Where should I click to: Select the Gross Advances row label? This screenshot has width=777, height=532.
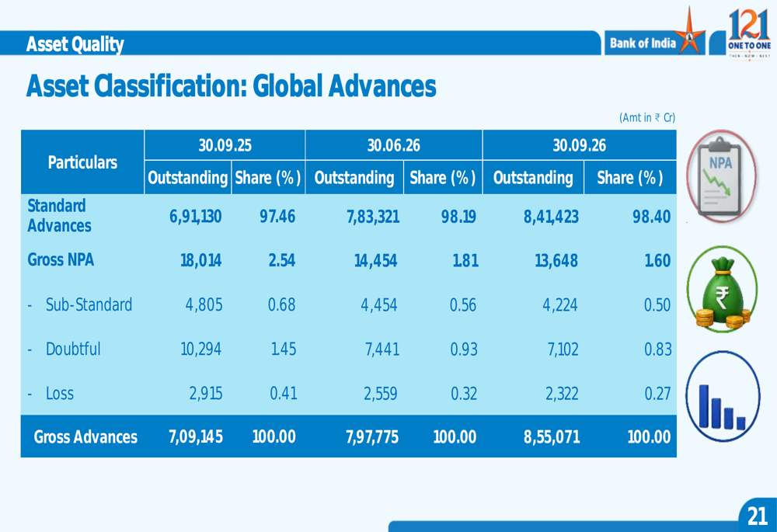[85, 437]
